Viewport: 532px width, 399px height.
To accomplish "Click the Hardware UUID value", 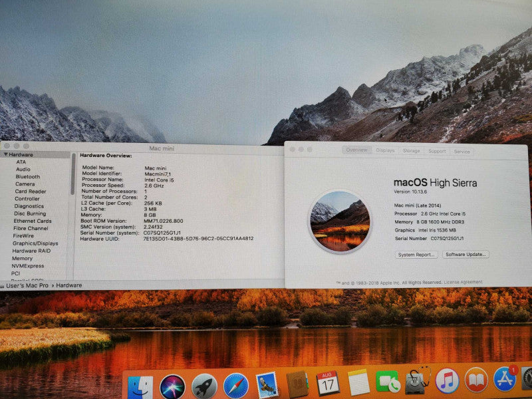I will pos(198,239).
